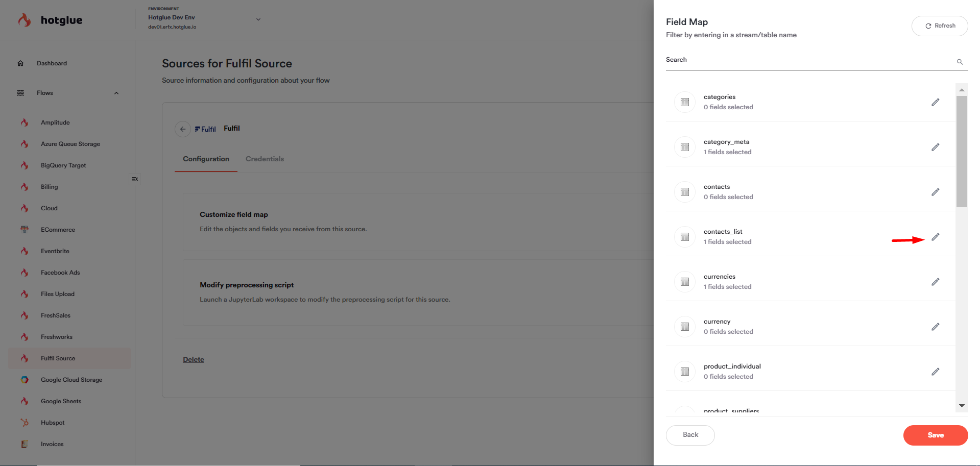Open the Hotglue Dev Env environment dropdown
This screenshot has height=466, width=980.
coord(258,19)
